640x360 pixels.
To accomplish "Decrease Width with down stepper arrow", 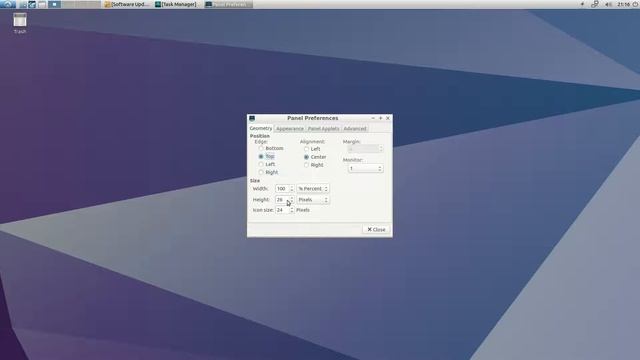I will pyautogui.click(x=291, y=191).
